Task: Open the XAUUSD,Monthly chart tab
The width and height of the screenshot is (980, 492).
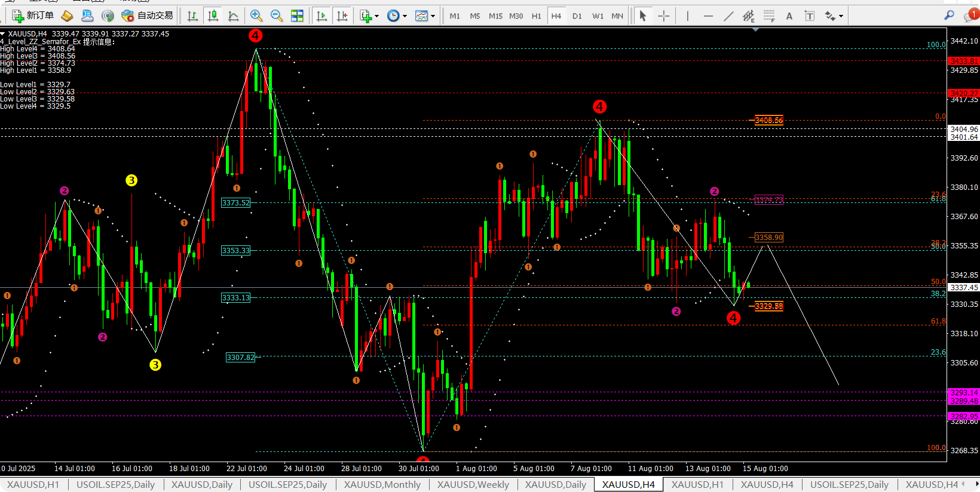Action: (x=382, y=484)
